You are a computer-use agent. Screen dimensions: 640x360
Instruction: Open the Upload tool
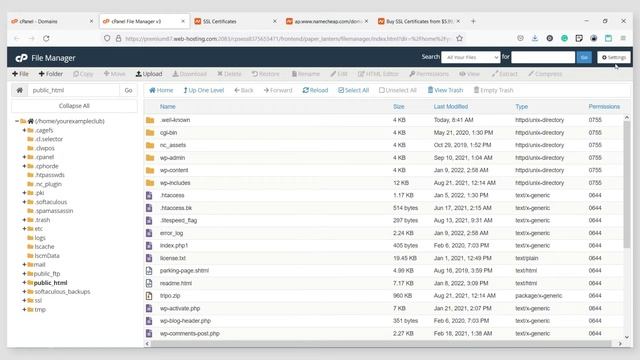[149, 74]
